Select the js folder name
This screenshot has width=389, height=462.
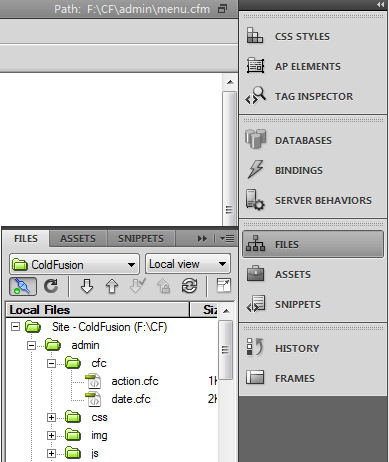(x=95, y=453)
